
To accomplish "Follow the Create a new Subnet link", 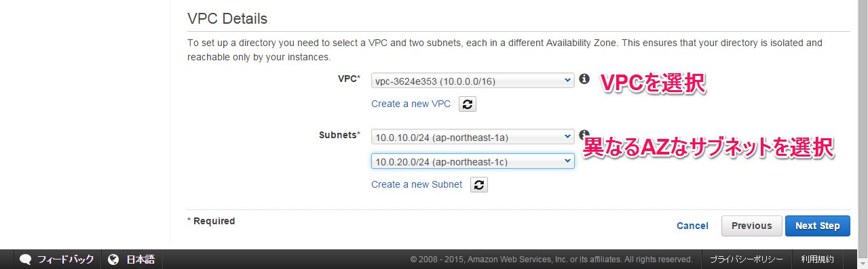I will point(417,184).
